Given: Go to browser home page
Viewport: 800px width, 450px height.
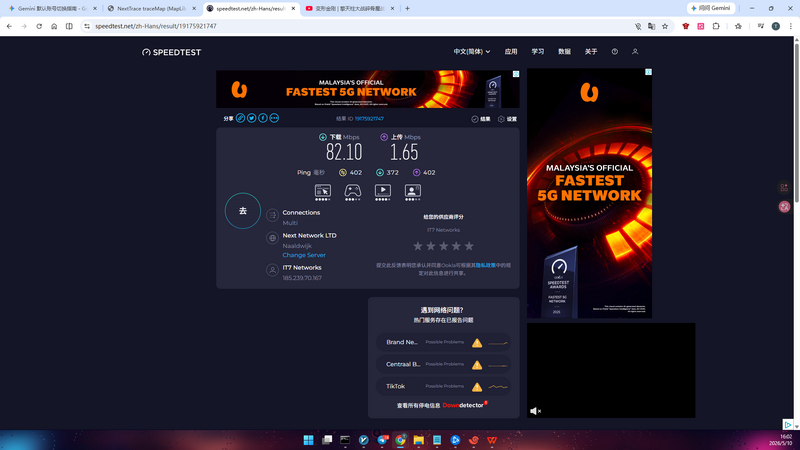Looking at the screenshot, I should 54,26.
